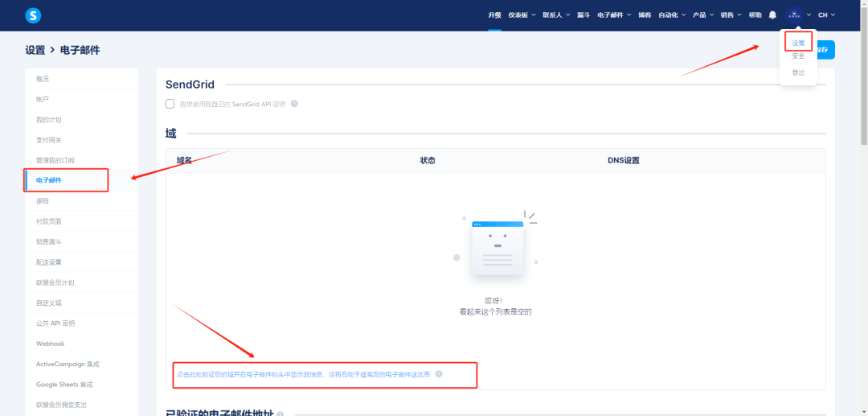This screenshot has width=868, height=416.
Task: Enable 我想使用我自己的 SendGrid API 密钥 checkbox
Action: click(170, 104)
